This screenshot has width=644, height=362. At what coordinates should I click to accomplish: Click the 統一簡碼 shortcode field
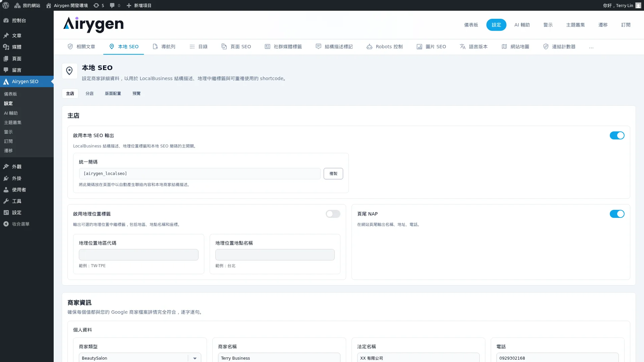coord(200,174)
